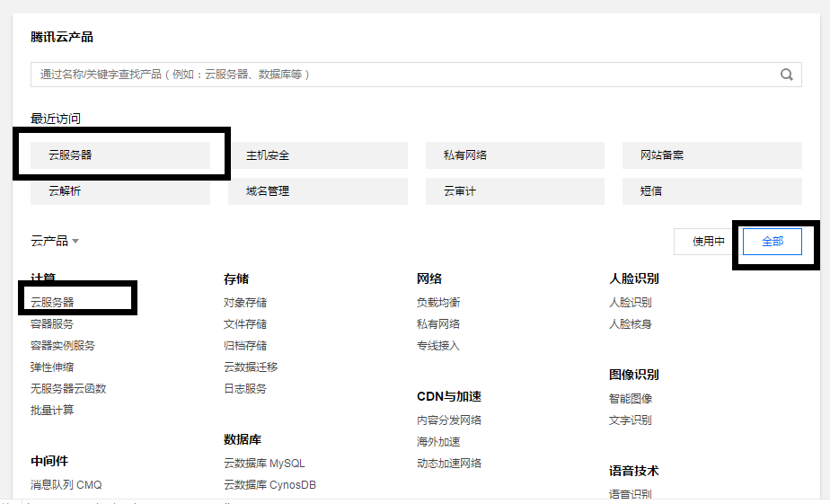Image resolution: width=830 pixels, height=504 pixels.
Task: Open the 专线接入 link
Action: 438,346
